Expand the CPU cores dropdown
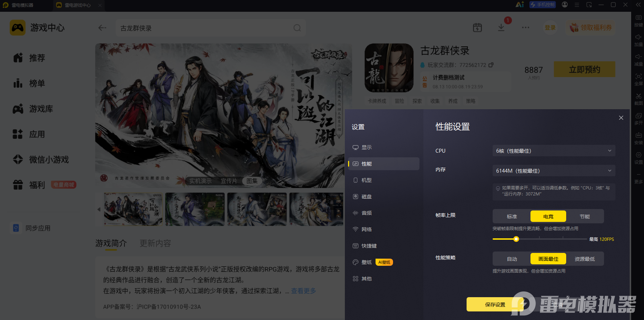 554,151
